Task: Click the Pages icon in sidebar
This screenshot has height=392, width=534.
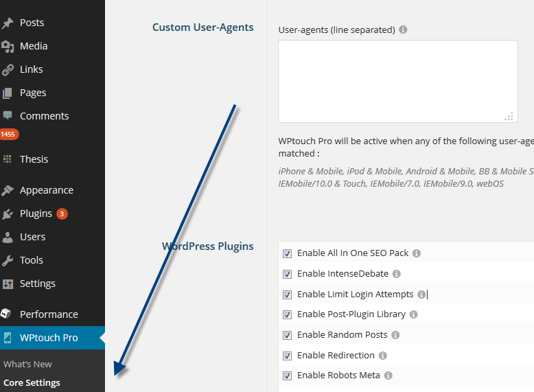Action: pos(7,93)
